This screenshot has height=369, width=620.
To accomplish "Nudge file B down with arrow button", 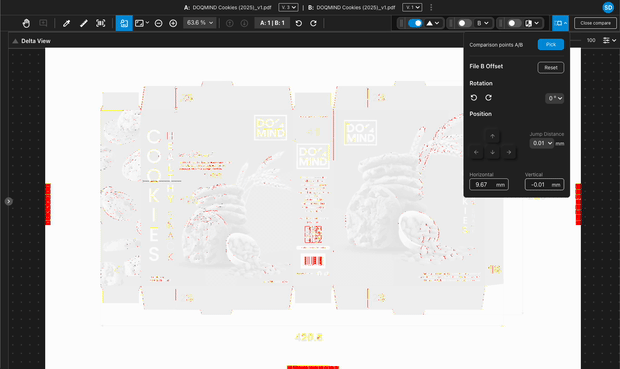I will tap(492, 152).
